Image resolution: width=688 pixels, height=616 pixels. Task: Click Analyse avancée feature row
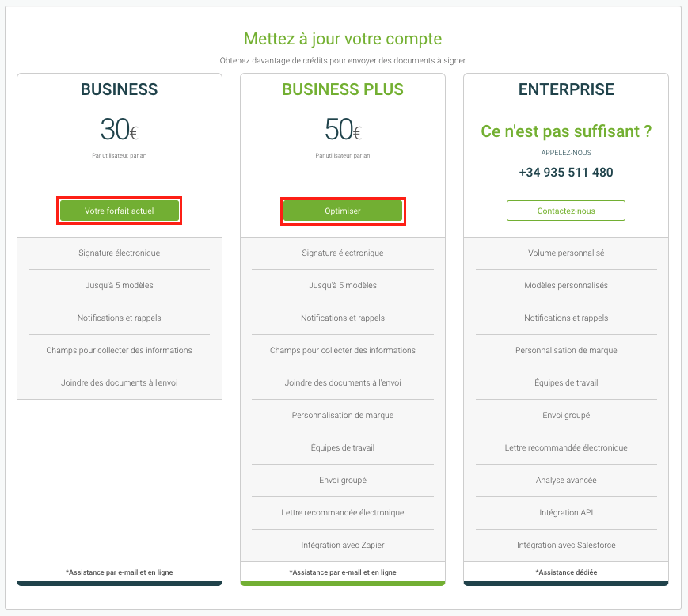tap(566, 481)
